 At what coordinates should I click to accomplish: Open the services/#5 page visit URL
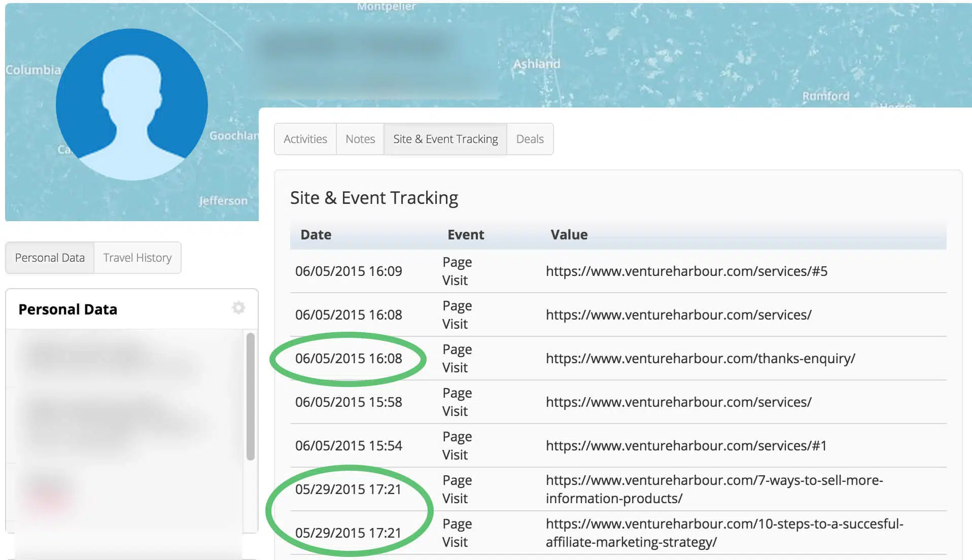pos(686,271)
